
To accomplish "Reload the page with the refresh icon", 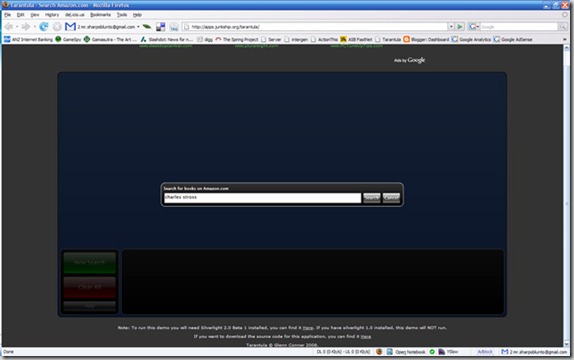I will pyautogui.click(x=44, y=26).
